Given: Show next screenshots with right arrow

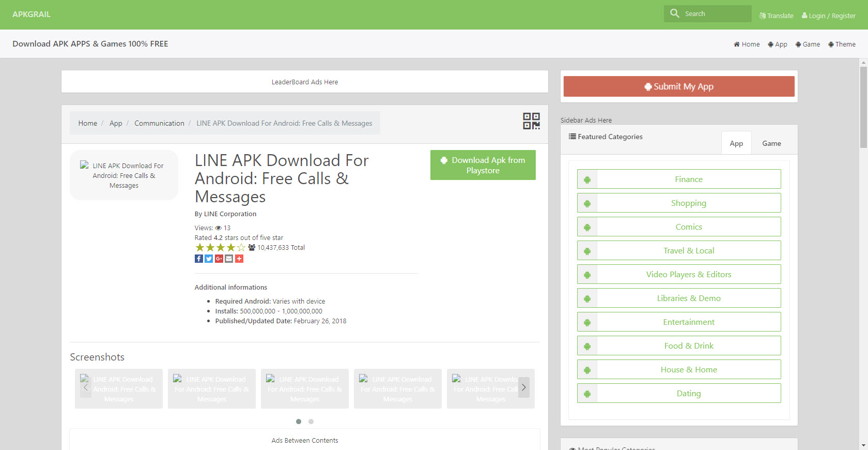Looking at the screenshot, I should (x=524, y=387).
